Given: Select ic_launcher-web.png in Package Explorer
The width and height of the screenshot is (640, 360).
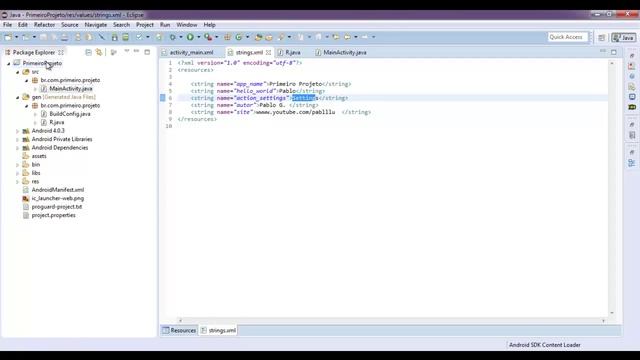Looking at the screenshot, I should 58,198.
